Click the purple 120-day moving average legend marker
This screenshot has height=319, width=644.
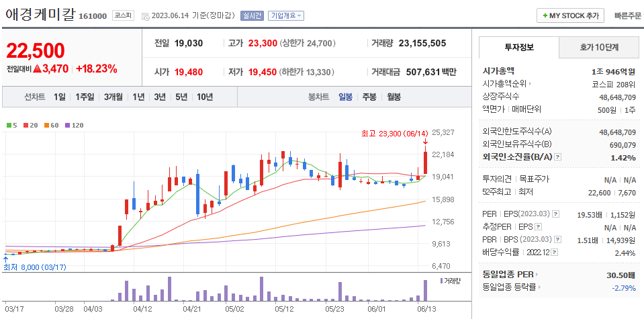click(x=68, y=125)
